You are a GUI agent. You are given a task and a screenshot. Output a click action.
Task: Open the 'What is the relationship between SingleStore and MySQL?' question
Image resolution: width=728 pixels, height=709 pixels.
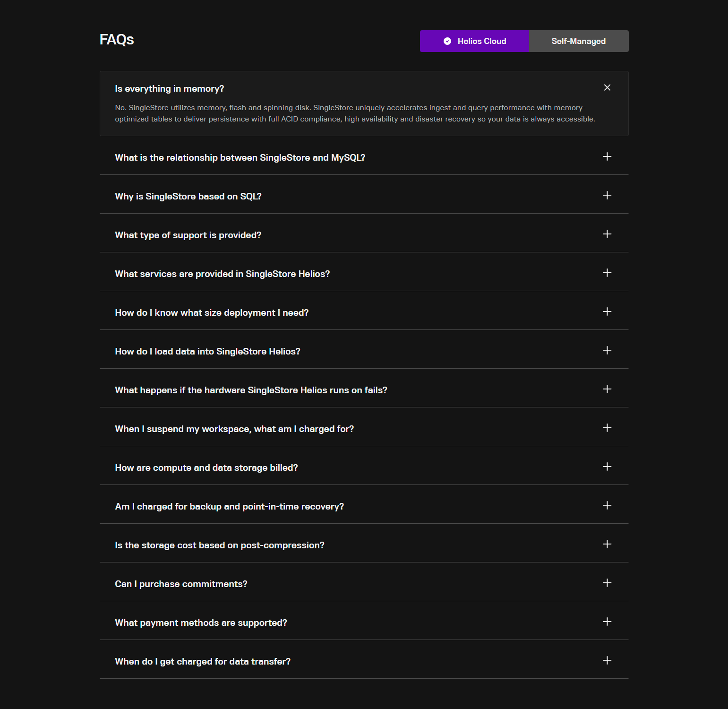click(240, 157)
